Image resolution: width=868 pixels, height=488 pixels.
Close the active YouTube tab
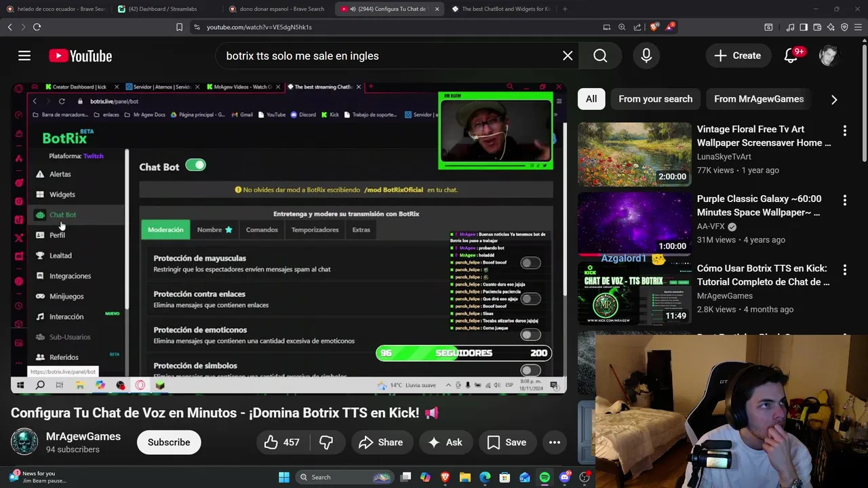click(437, 9)
